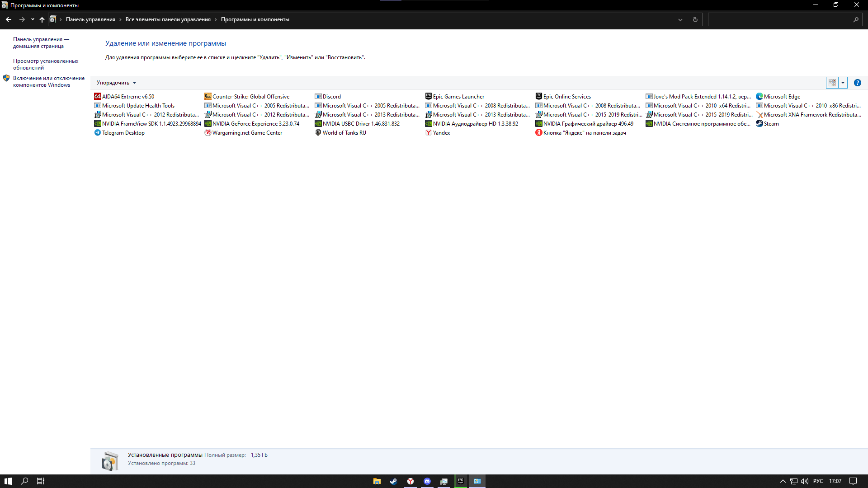Select Все элементы панели управления breadcrumb
The image size is (868, 488).
pyautogui.click(x=168, y=19)
